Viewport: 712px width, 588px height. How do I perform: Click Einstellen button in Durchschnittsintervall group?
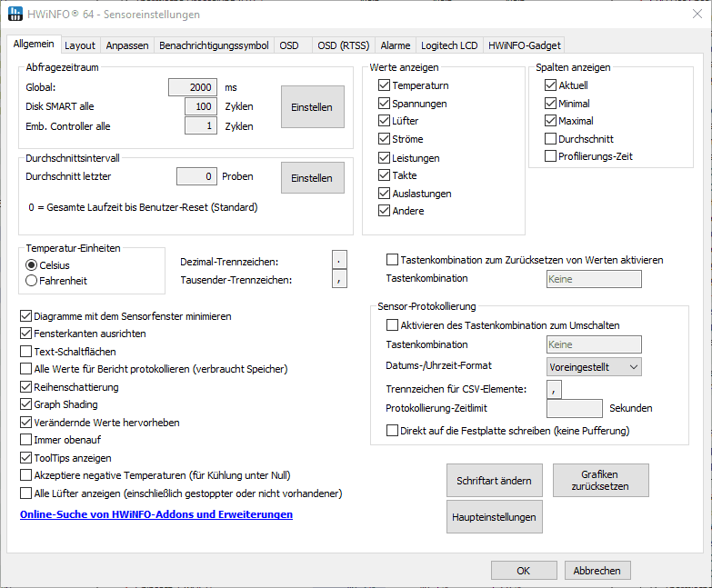click(313, 178)
